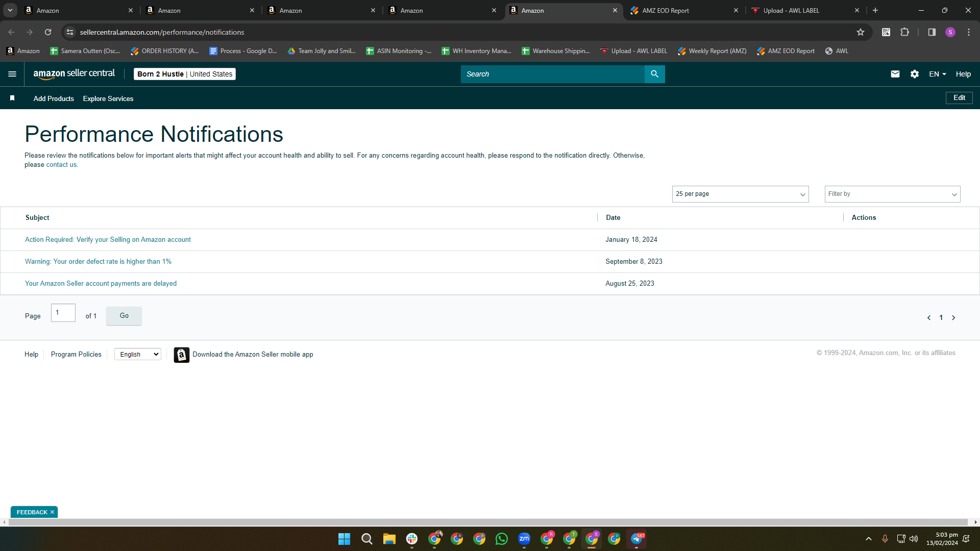Open Verify your Selling on Amazon account notification

(108, 239)
